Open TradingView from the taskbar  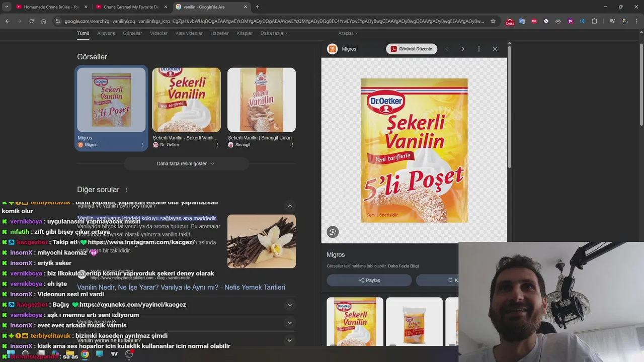114,354
